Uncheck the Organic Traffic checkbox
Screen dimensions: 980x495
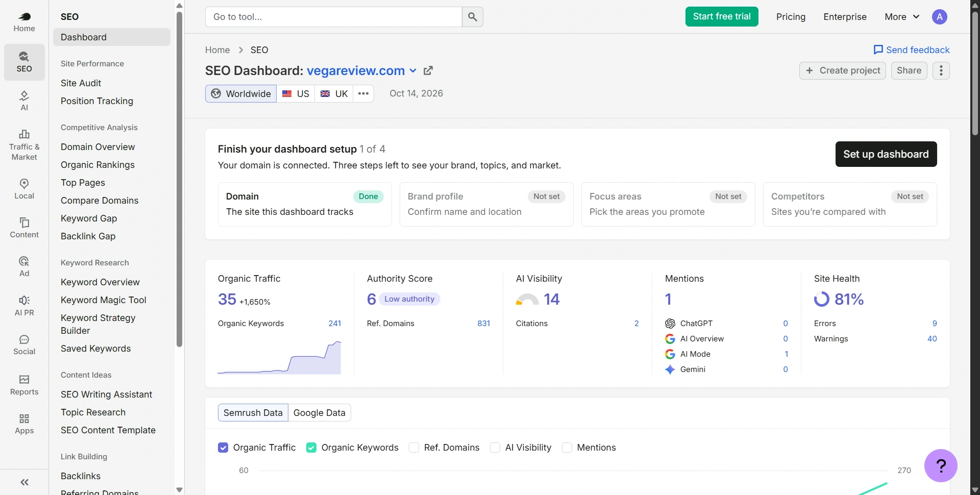tap(223, 448)
